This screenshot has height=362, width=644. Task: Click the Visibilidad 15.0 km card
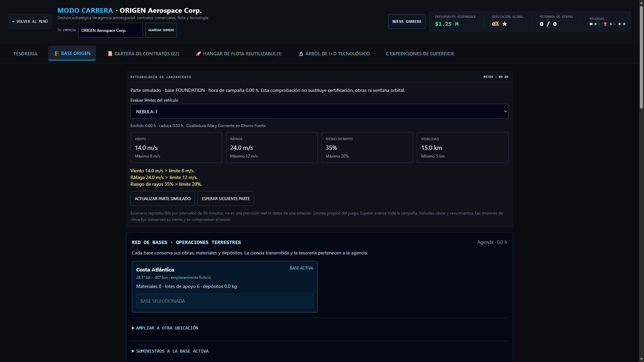pyautogui.click(x=463, y=147)
